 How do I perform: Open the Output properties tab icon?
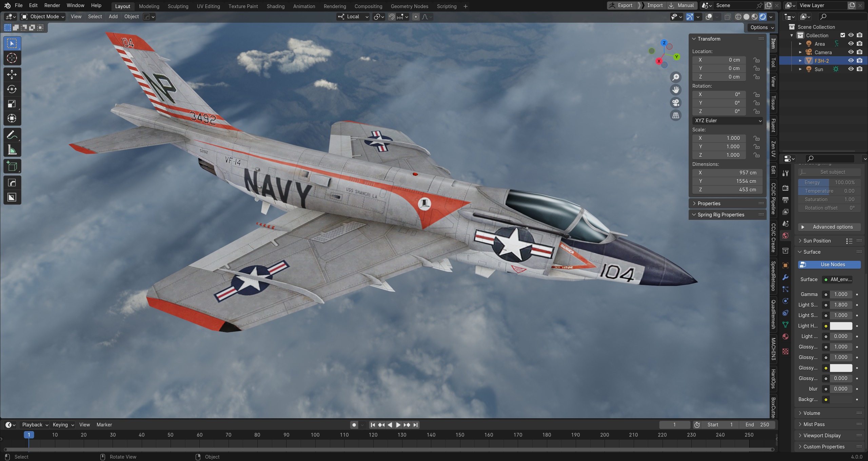(x=785, y=200)
